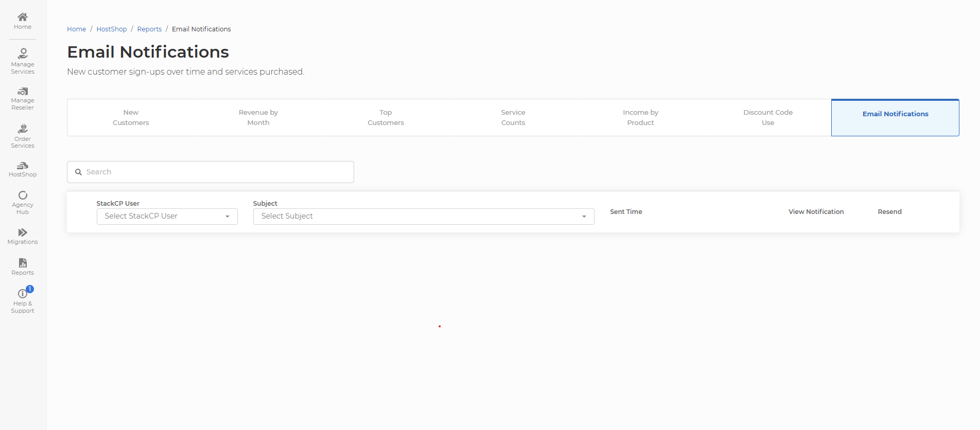Expand the Select StackCP User dropdown
Viewport: 980px width, 430px height.
(x=167, y=217)
